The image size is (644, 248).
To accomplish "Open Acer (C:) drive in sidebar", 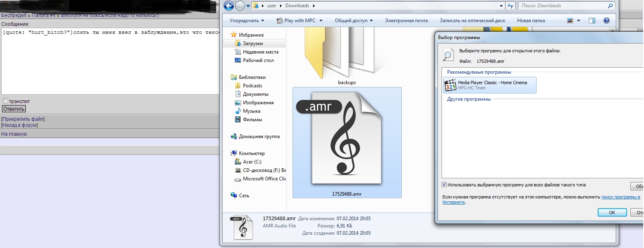I will (252, 162).
